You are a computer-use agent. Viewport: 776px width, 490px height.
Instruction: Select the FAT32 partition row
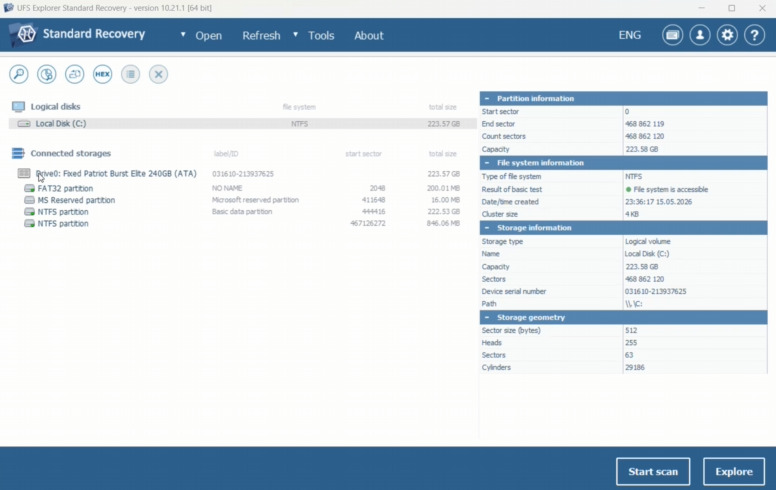pos(242,189)
